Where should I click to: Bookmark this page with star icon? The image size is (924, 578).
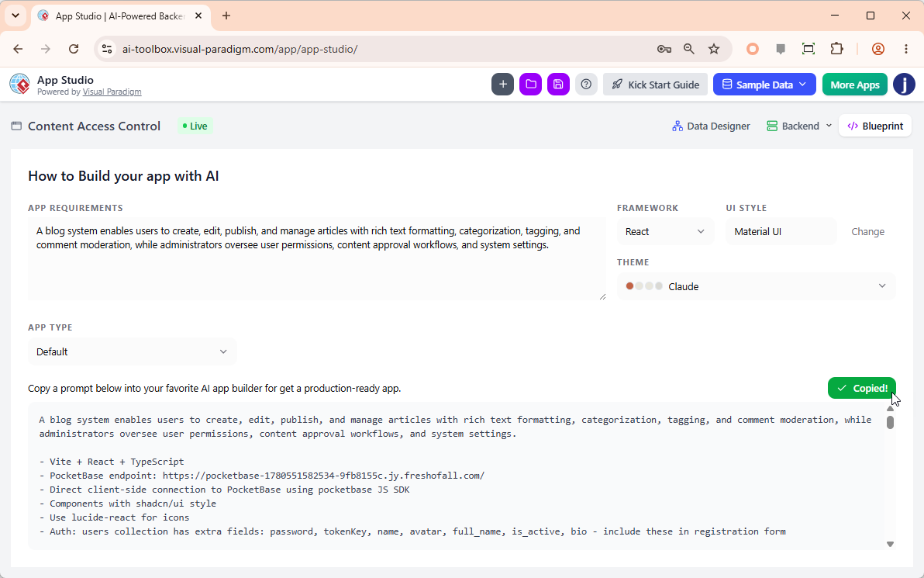714,49
